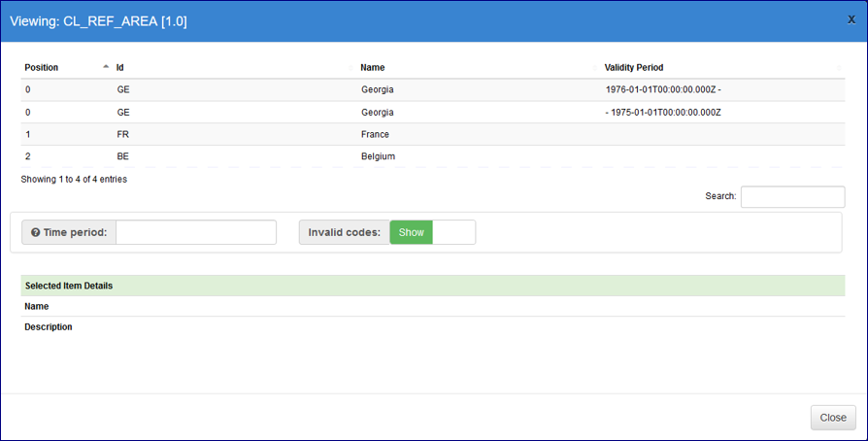
Task: Select the France row name
Action: coord(375,134)
